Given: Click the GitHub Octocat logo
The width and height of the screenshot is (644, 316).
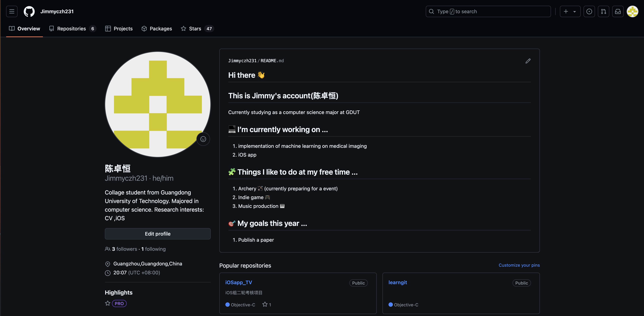Looking at the screenshot, I should (x=29, y=11).
